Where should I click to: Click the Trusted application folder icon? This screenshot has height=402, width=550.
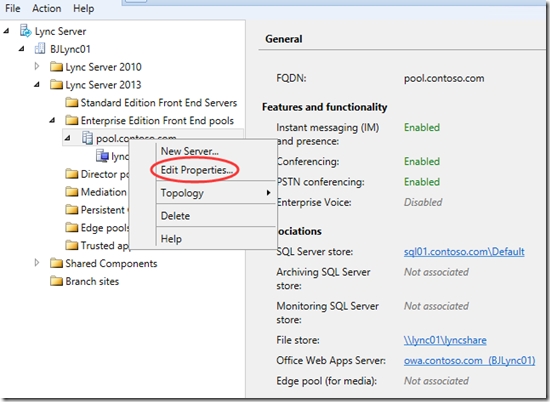coord(72,245)
